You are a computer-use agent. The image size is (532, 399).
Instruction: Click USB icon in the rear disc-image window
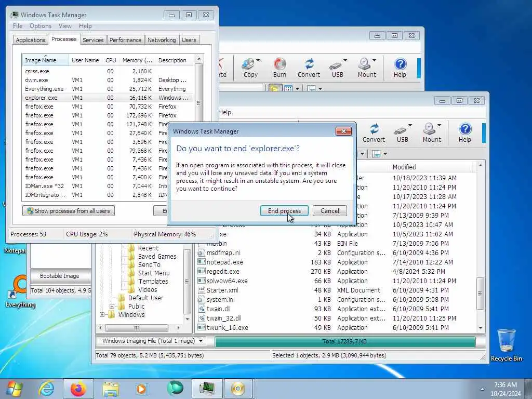point(335,65)
